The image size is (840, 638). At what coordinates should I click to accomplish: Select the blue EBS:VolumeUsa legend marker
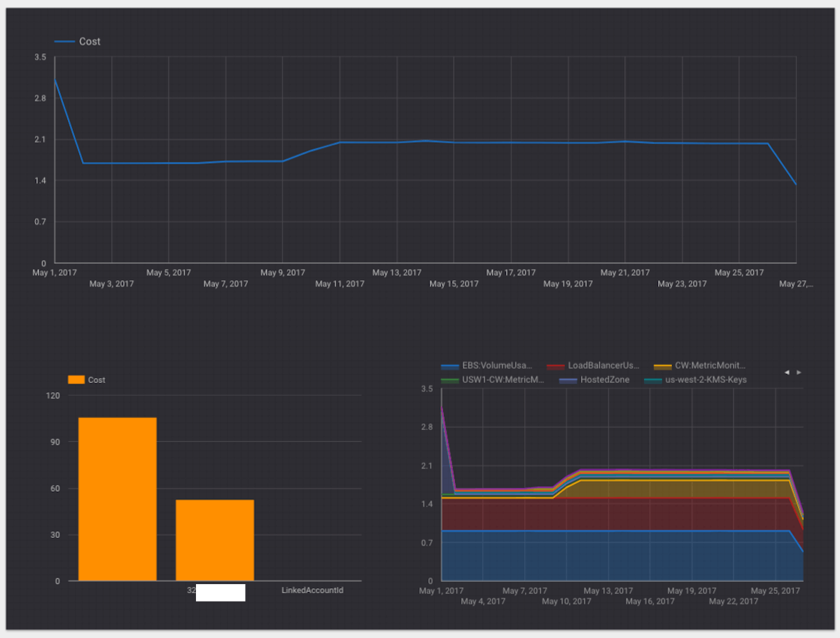451,365
